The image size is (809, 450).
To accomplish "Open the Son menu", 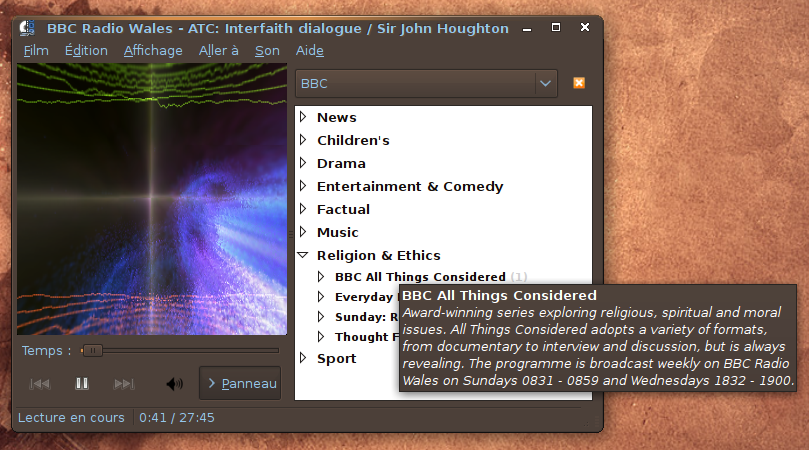I will [267, 51].
